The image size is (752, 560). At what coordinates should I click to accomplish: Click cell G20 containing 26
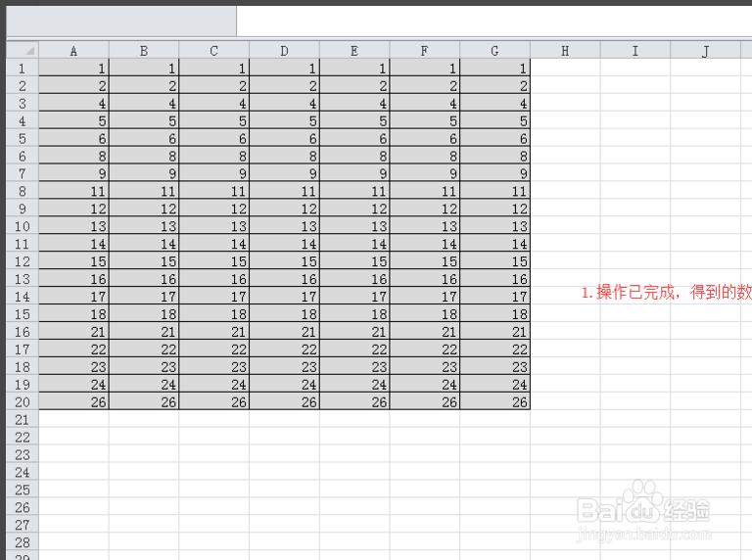[494, 401]
